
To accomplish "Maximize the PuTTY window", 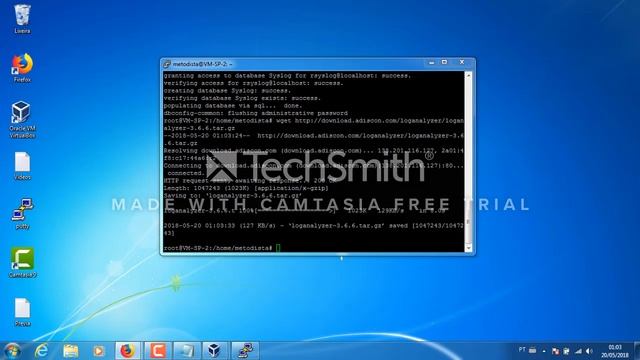I will click(x=444, y=62).
